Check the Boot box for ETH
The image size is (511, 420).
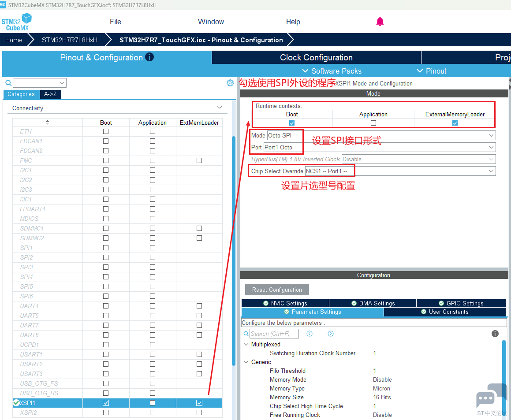(105, 131)
